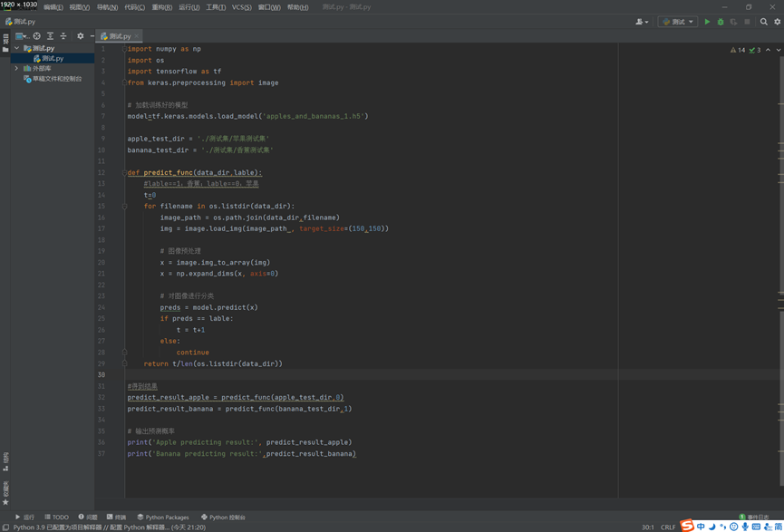Go to next highlighted problem arrow

click(779, 50)
